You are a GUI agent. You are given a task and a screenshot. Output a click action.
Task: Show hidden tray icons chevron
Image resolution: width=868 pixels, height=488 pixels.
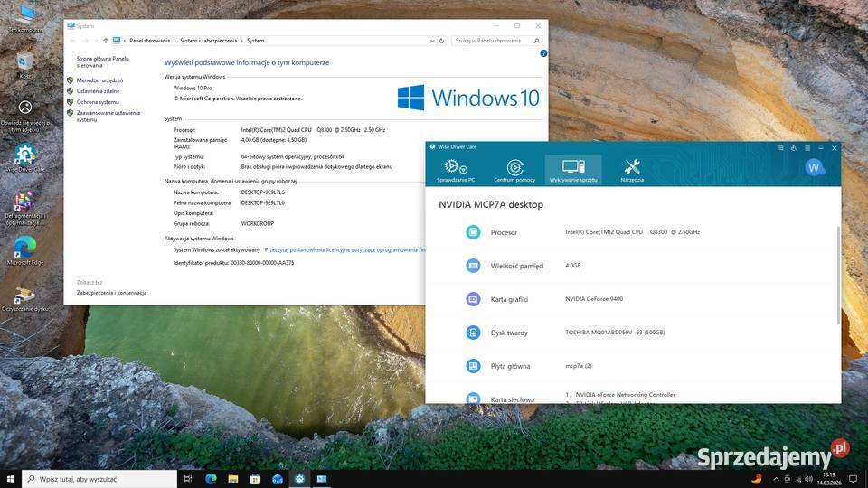coord(776,479)
